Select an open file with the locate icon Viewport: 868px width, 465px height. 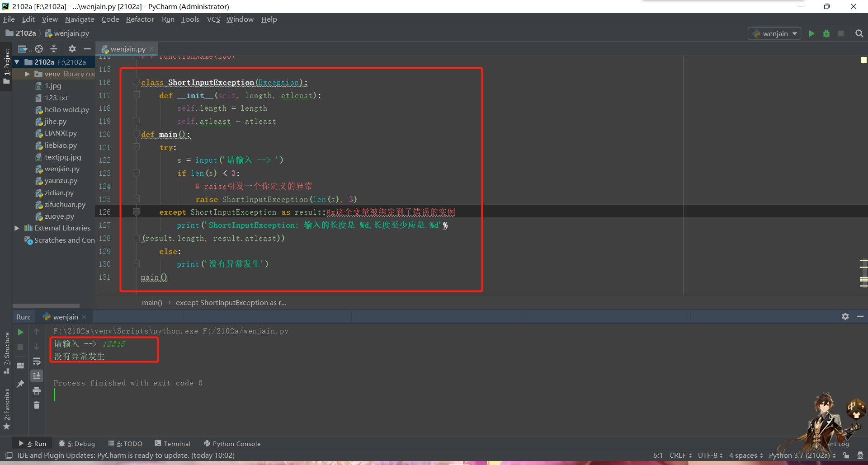click(38, 49)
